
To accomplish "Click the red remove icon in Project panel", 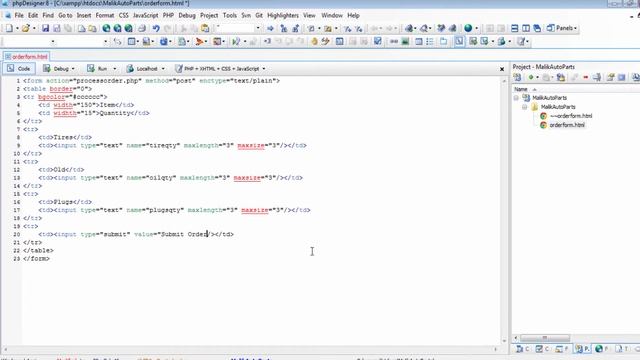I will tap(586, 77).
